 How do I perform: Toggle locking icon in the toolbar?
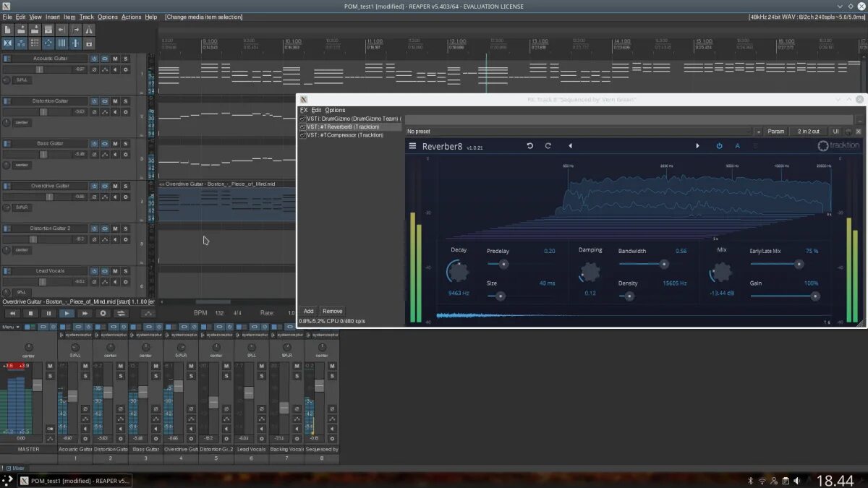point(89,43)
